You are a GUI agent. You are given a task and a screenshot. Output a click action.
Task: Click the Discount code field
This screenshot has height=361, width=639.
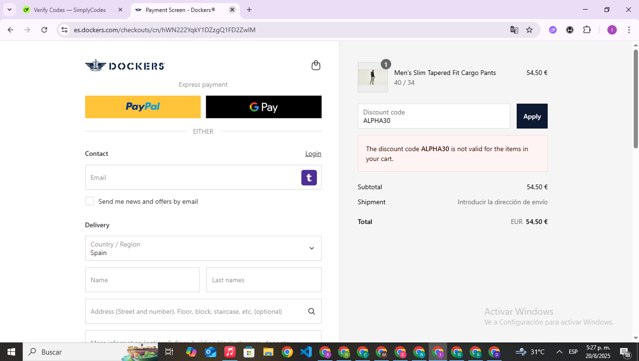pos(434,116)
